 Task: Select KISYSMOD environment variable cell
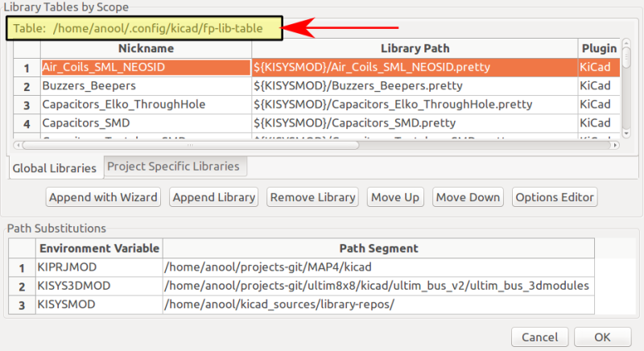(100, 304)
